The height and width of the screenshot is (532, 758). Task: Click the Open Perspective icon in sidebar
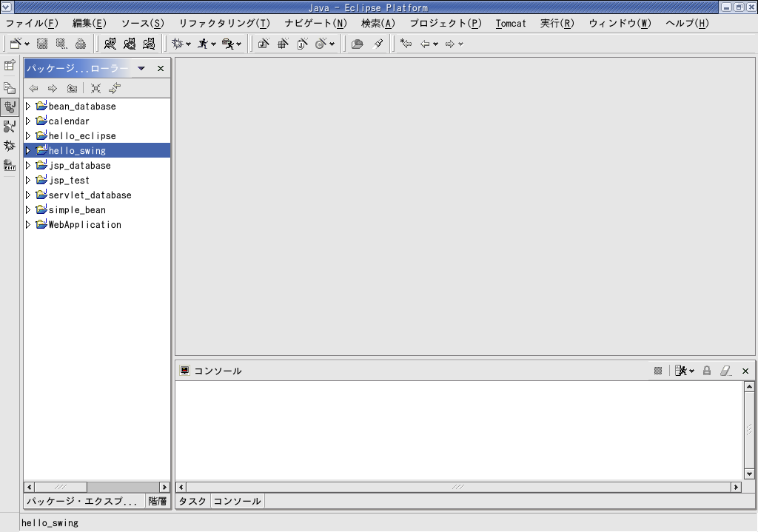click(x=10, y=66)
